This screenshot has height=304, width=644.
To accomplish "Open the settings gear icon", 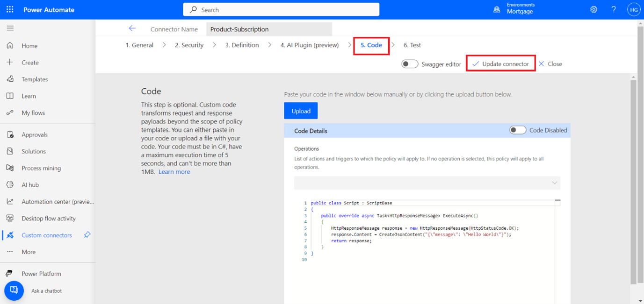I will pos(593,9).
